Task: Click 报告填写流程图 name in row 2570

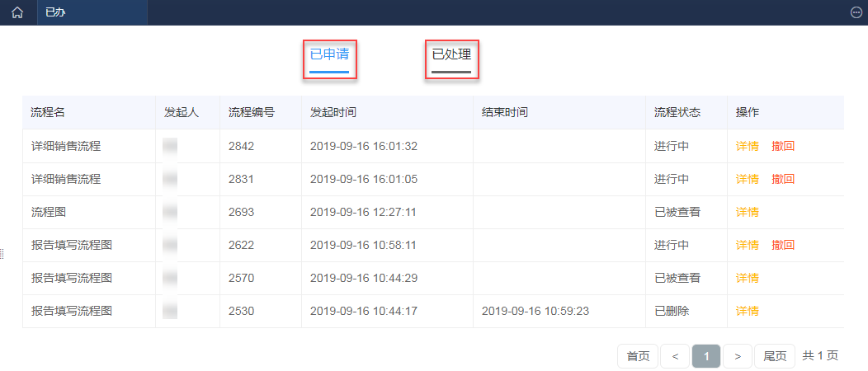Action: (72, 278)
